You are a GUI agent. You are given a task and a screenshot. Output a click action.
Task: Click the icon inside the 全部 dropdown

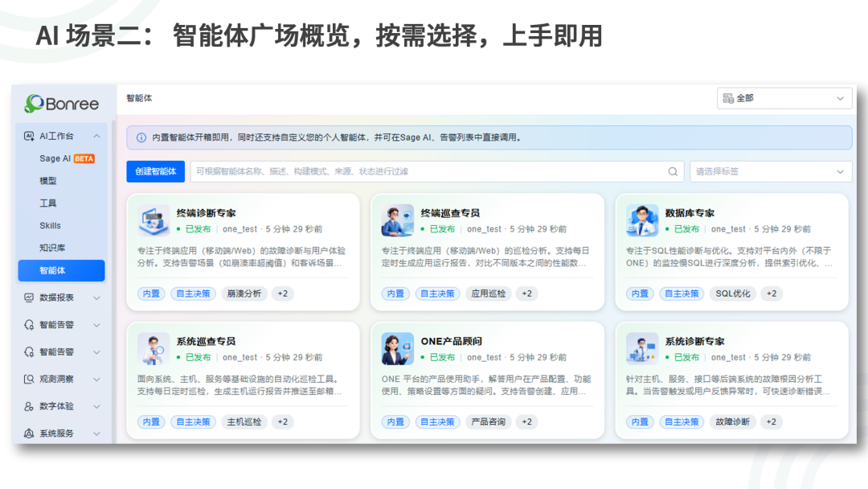click(728, 98)
